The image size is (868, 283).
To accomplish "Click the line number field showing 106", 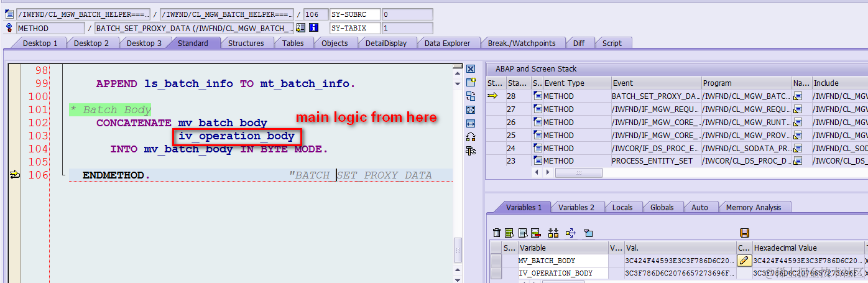I will pos(315,14).
